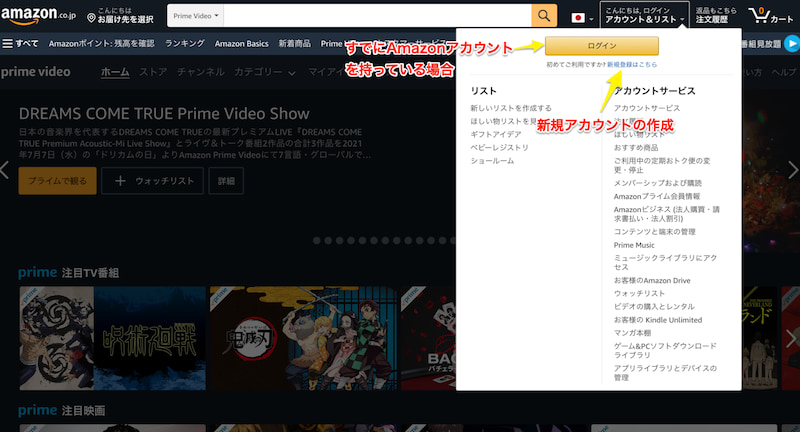Click the Amazon.co.jp logo
Screen dimensions: 800x432
(38, 15)
